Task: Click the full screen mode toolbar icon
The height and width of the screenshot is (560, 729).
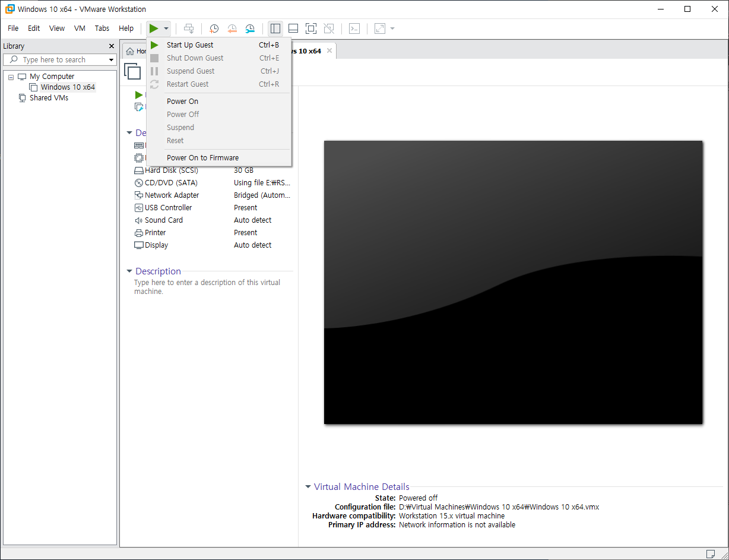Action: coord(311,29)
